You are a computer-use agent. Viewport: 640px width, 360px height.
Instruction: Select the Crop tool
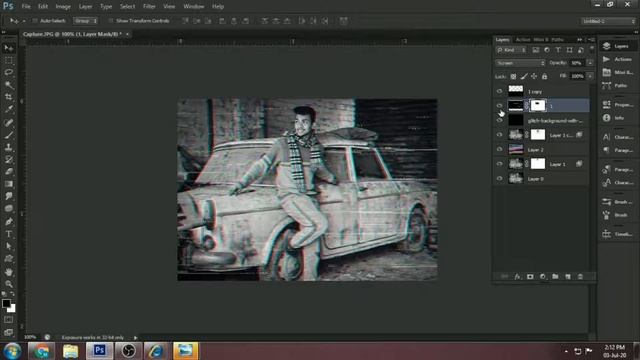point(9,97)
